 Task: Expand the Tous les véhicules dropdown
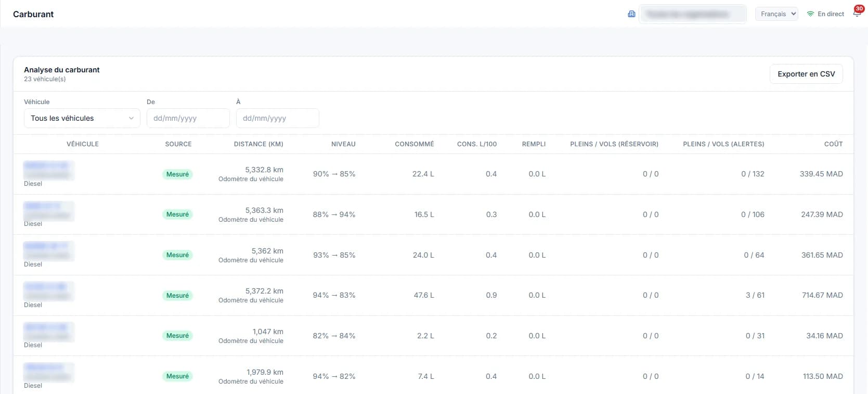(82, 118)
